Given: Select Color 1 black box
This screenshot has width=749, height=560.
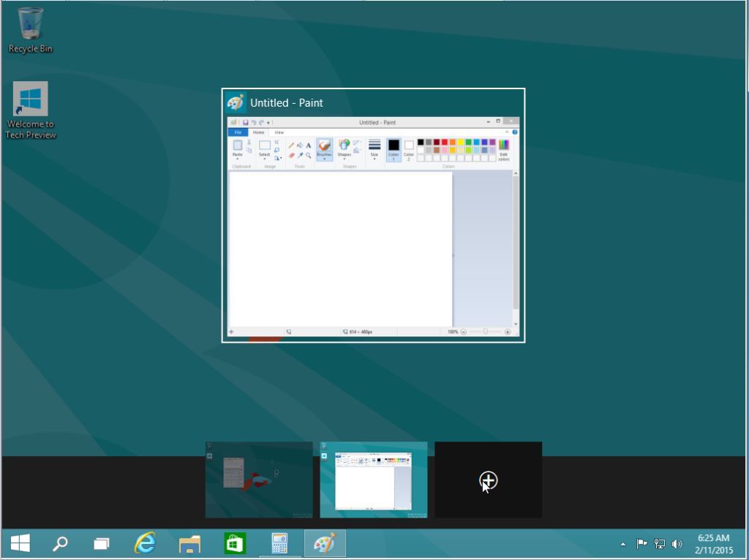Looking at the screenshot, I should click(x=394, y=150).
